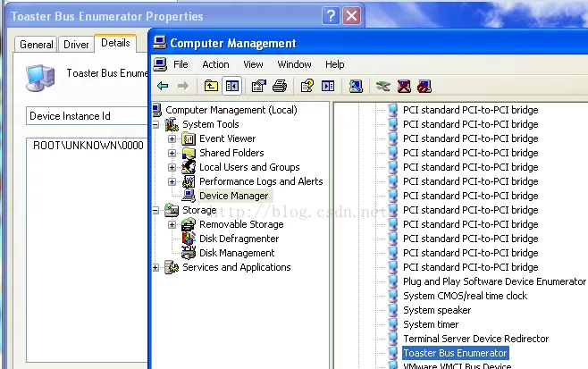Expand the Services and Applications node
The image size is (588, 369).
click(155, 267)
